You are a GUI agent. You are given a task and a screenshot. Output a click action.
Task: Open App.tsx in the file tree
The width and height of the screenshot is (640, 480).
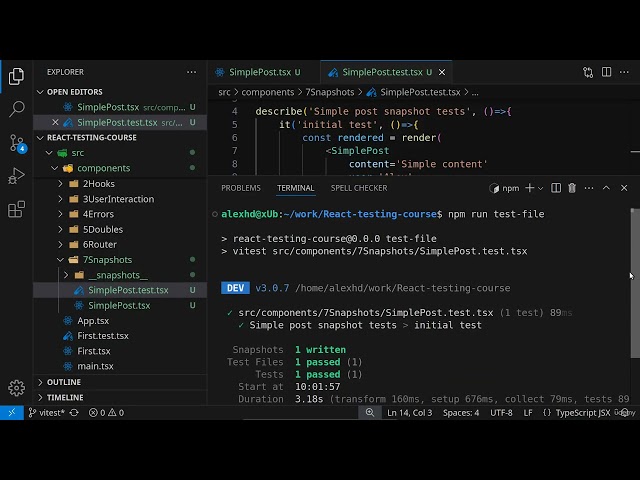(x=120, y=321)
